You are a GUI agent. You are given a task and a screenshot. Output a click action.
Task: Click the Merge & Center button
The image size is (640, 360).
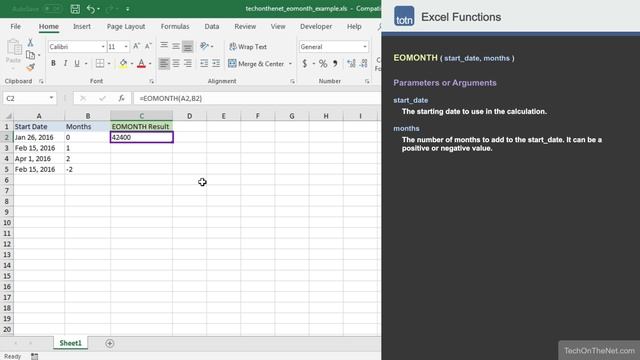tap(256, 64)
